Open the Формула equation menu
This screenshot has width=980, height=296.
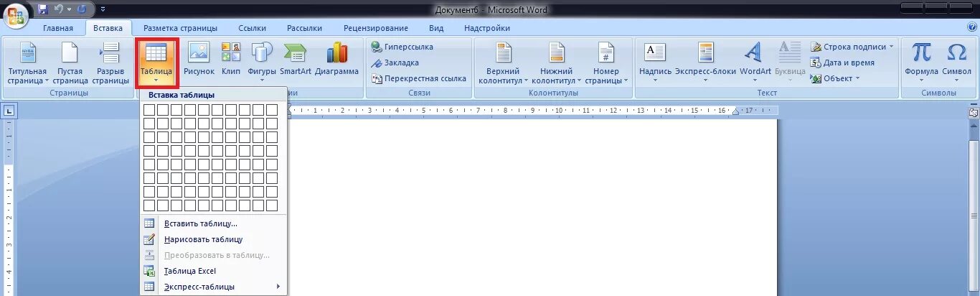[x=921, y=63]
